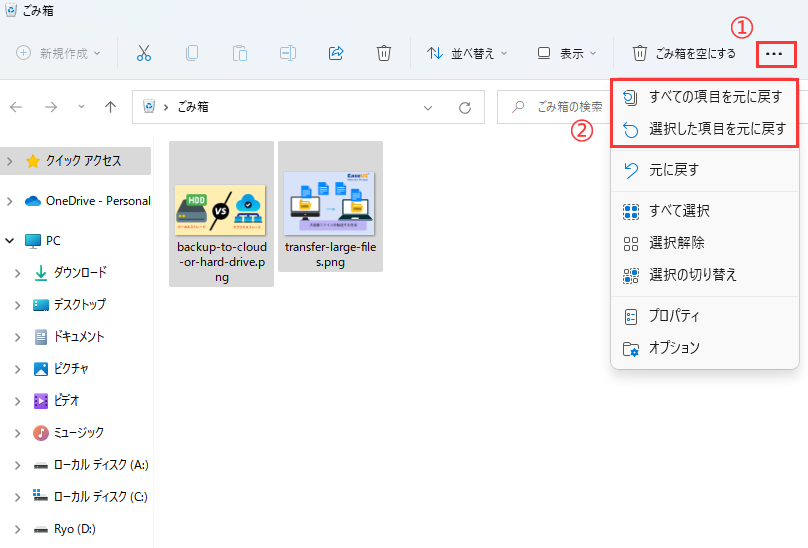Open the 並べ替え sort dropdown
This screenshot has width=808, height=548.
point(467,53)
